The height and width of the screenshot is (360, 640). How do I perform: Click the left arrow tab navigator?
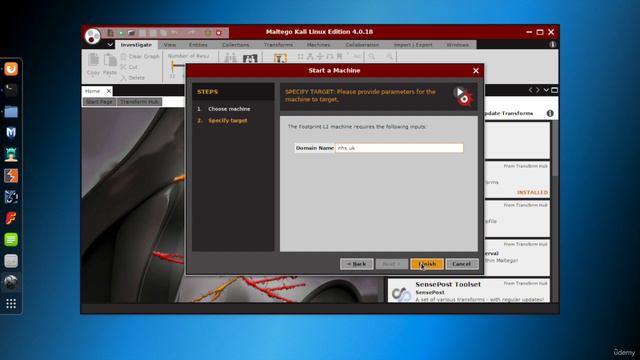pyautogui.click(x=531, y=90)
